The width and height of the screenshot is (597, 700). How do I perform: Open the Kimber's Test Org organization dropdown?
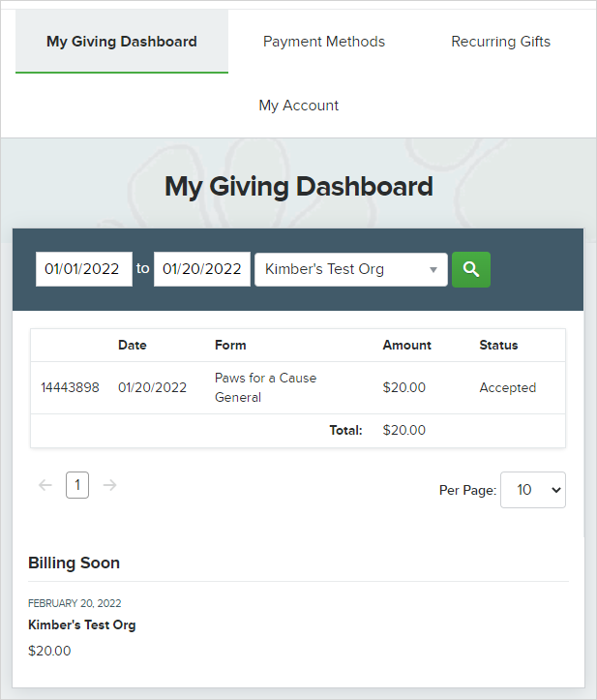(x=350, y=269)
